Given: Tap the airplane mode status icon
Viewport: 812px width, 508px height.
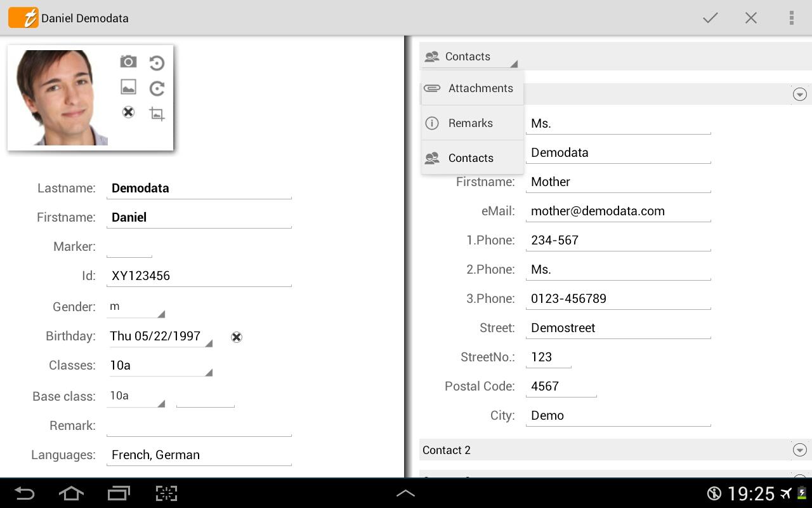Looking at the screenshot, I should [786, 493].
